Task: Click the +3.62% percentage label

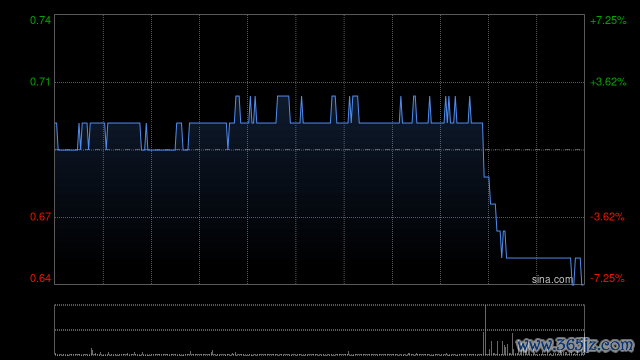Action: pyautogui.click(x=608, y=82)
